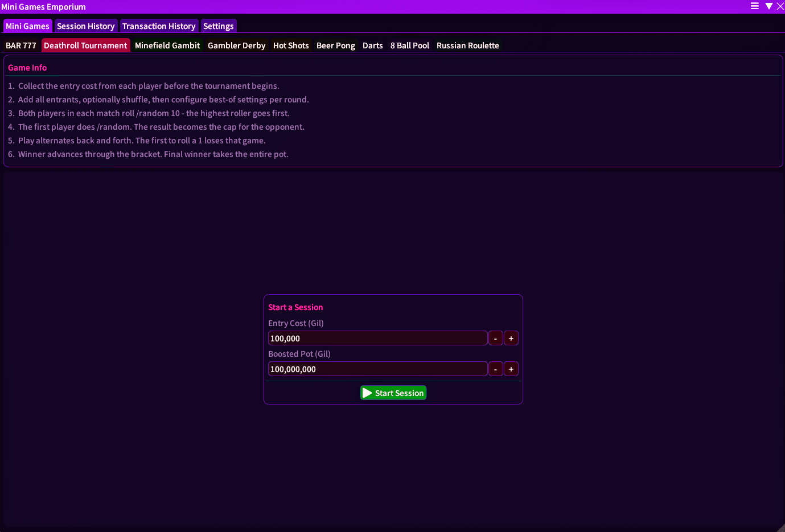Click the window resize grip corner
The height and width of the screenshot is (532, 785).
[780, 527]
